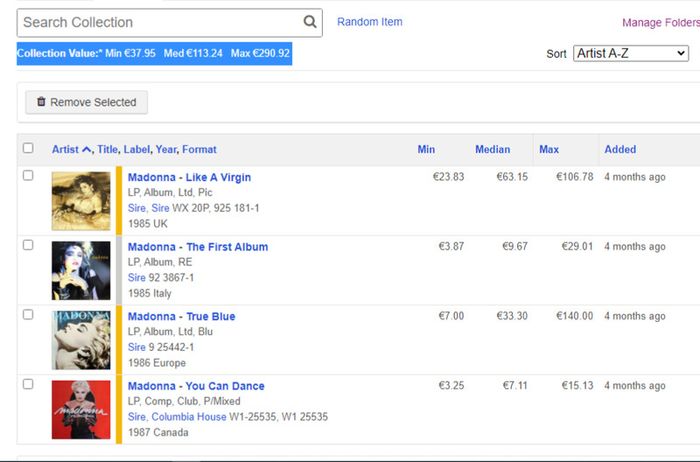Click the €7.11 median value
Screen dimensions: 700x462
point(515,386)
